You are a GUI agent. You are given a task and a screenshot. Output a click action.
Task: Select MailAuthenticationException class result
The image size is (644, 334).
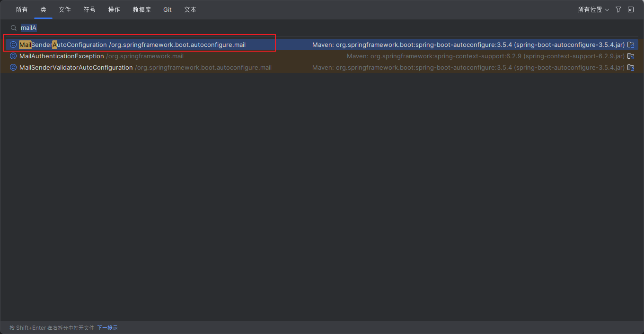(x=322, y=56)
